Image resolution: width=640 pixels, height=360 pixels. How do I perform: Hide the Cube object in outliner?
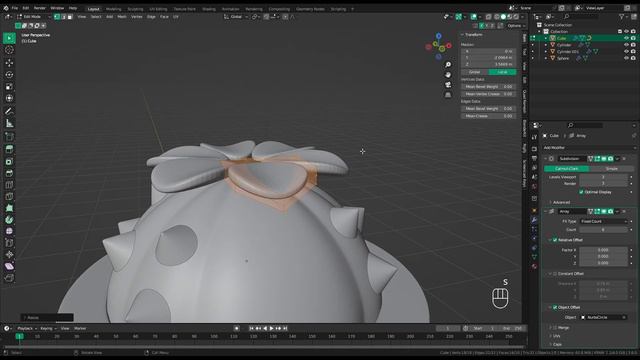626,38
